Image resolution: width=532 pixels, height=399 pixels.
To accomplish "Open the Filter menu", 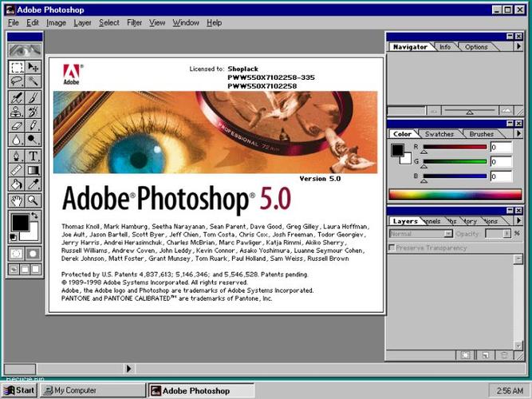I will 134,23.
